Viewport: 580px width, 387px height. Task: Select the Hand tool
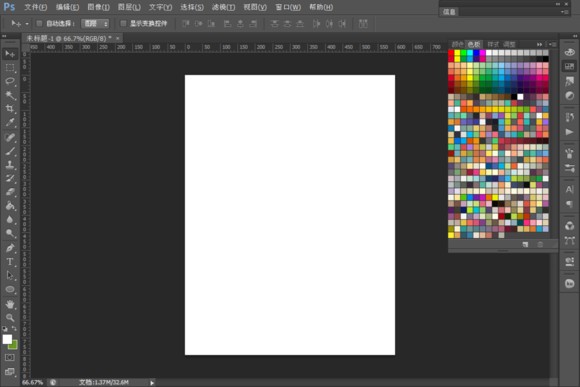click(10, 304)
